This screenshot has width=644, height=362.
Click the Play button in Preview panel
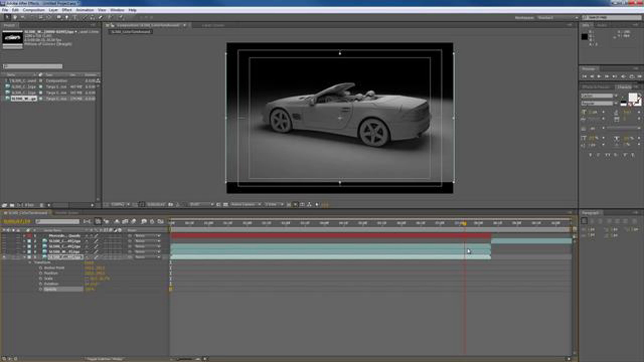pos(599,77)
